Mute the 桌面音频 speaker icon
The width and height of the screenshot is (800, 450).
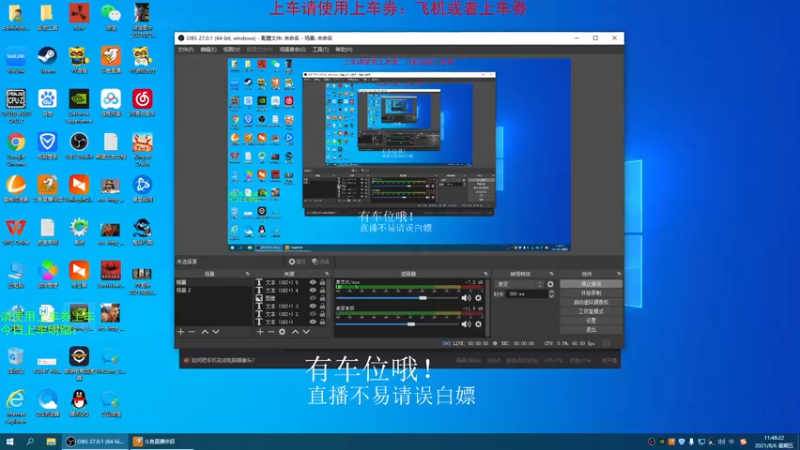click(466, 324)
